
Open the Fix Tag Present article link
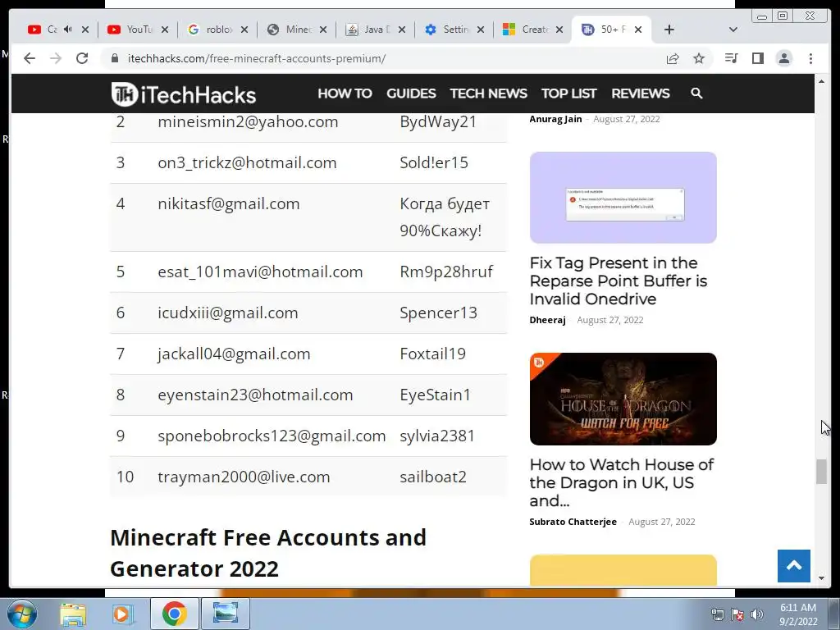[619, 281]
